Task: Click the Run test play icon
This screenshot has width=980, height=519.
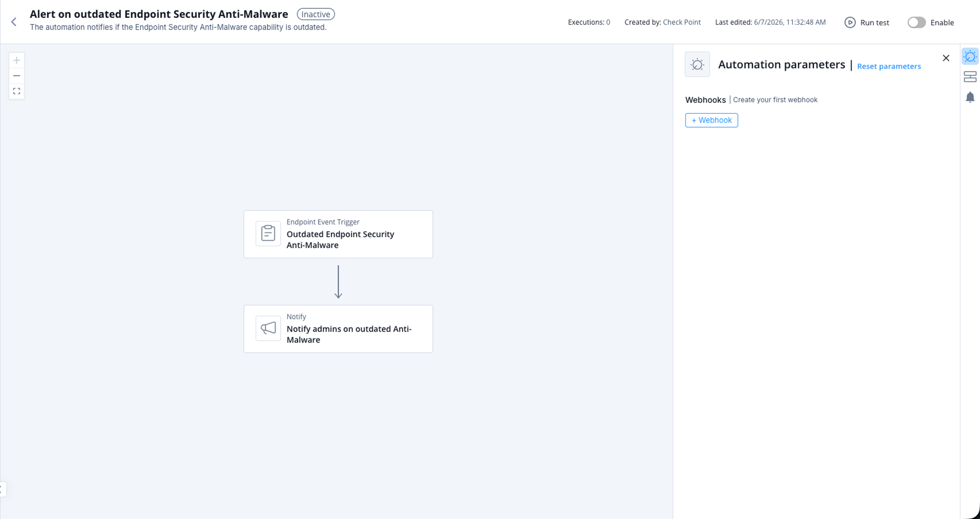Action: 850,22
